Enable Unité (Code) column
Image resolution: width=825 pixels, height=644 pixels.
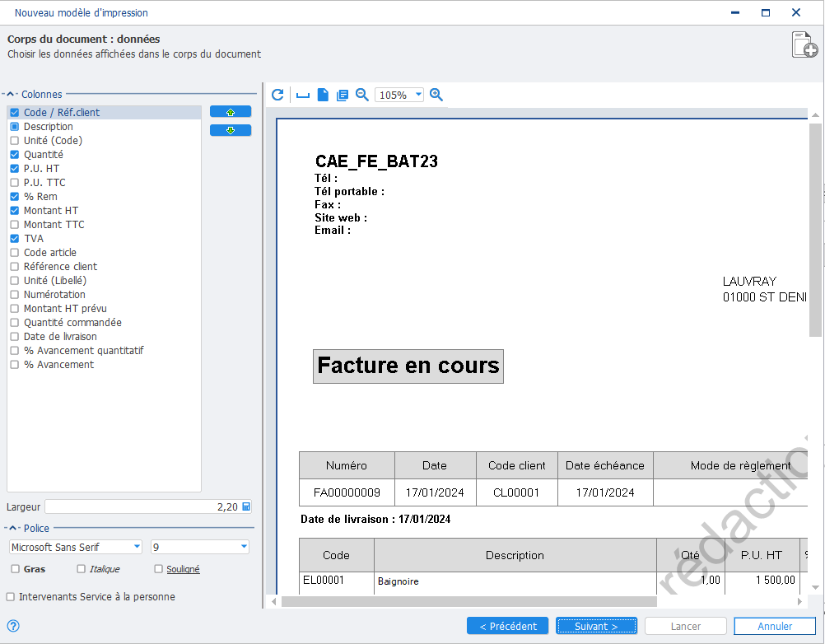coord(15,141)
